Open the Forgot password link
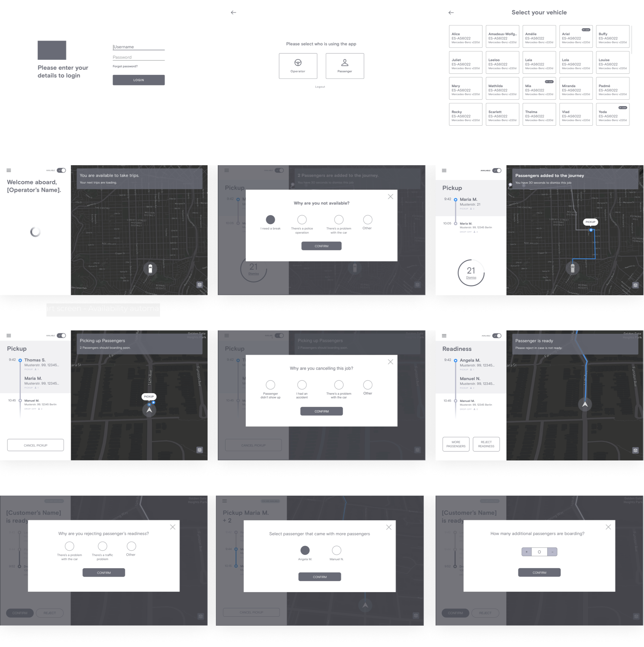The height and width of the screenshot is (647, 644). [x=126, y=66]
